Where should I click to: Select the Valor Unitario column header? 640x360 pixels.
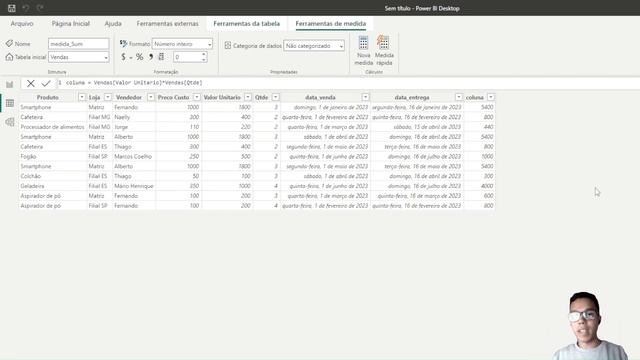[x=222, y=98]
